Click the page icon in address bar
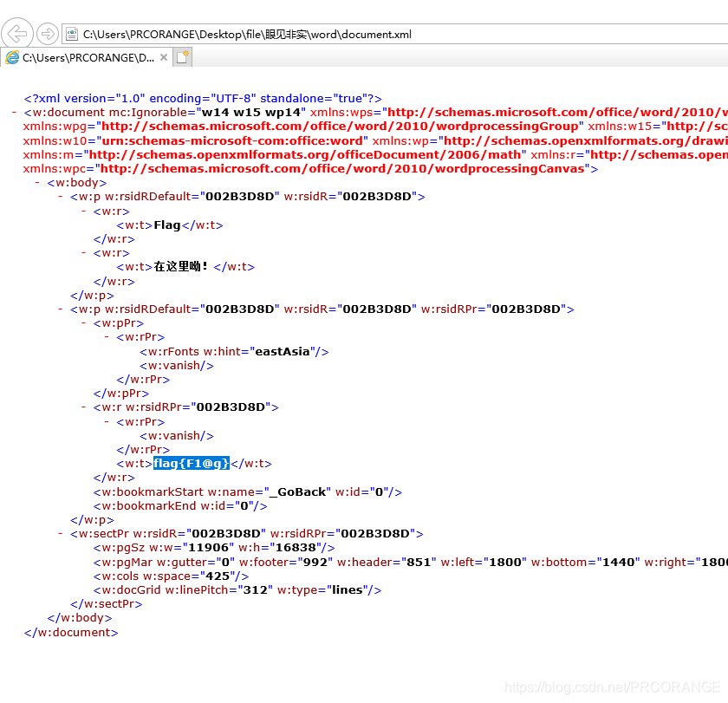 72,35
